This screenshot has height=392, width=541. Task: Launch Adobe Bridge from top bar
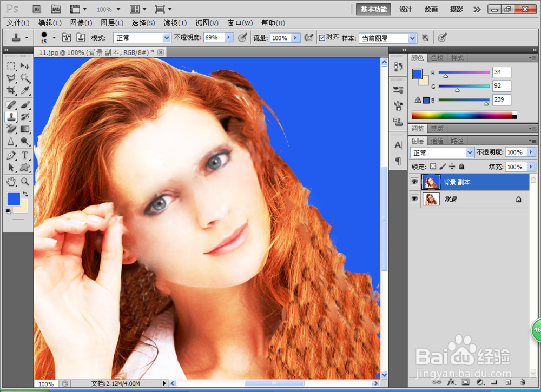tap(37, 9)
